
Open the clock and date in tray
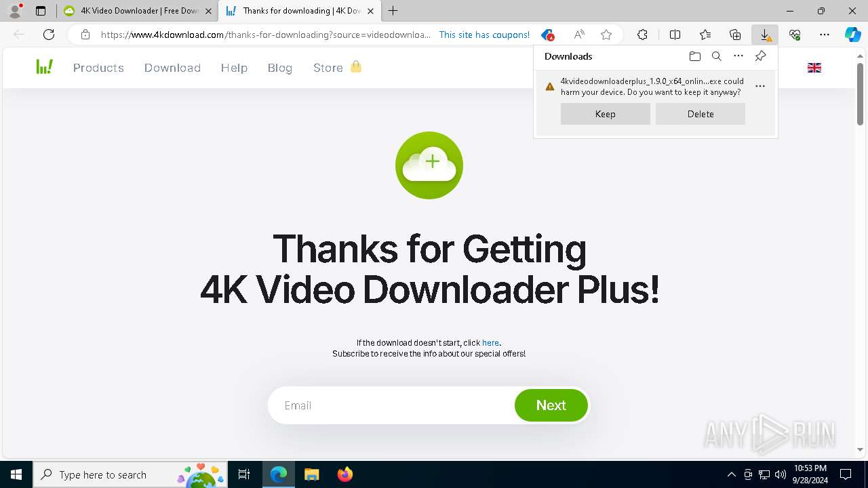[x=810, y=474]
